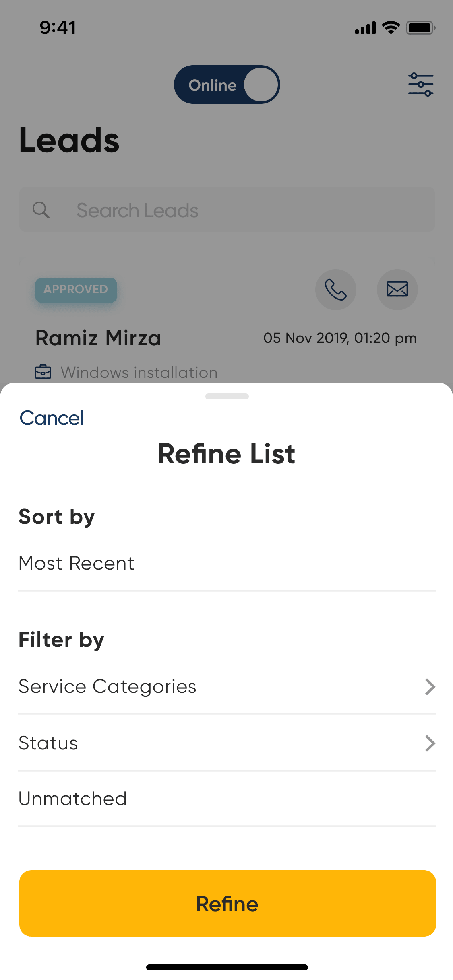
Task: Tap the Wi-Fi status icon
Action: click(390, 28)
